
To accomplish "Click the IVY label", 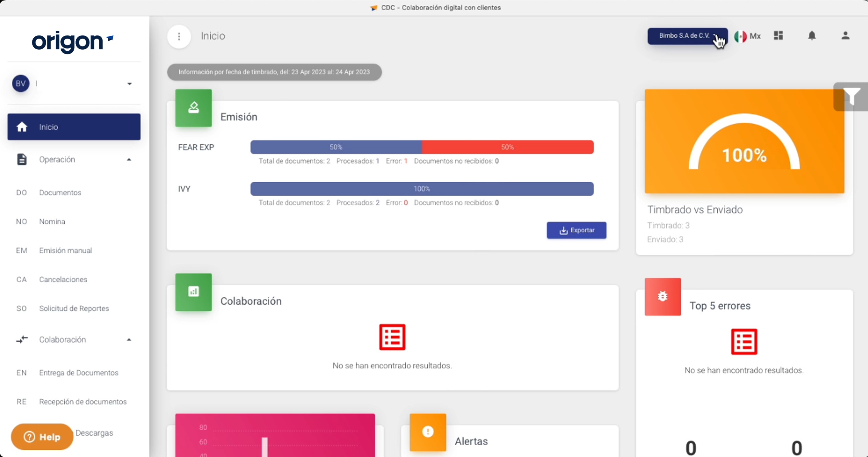I will click(184, 189).
